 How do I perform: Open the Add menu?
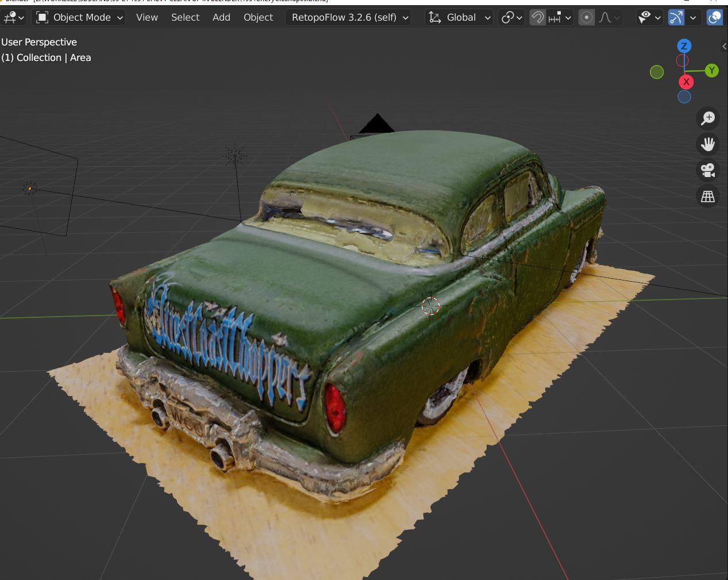point(221,17)
